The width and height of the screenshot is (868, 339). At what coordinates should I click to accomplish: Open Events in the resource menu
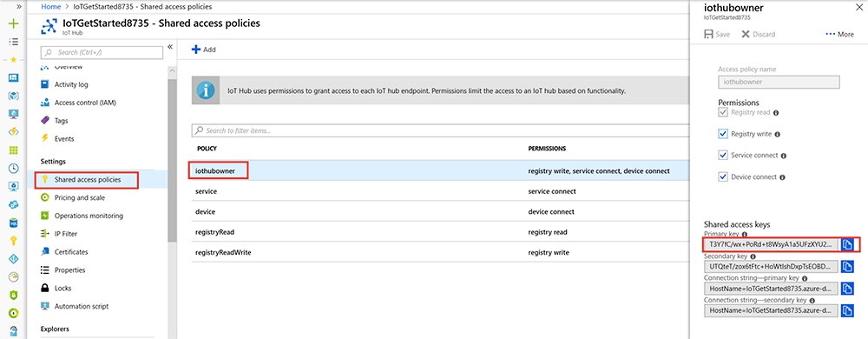57,138
